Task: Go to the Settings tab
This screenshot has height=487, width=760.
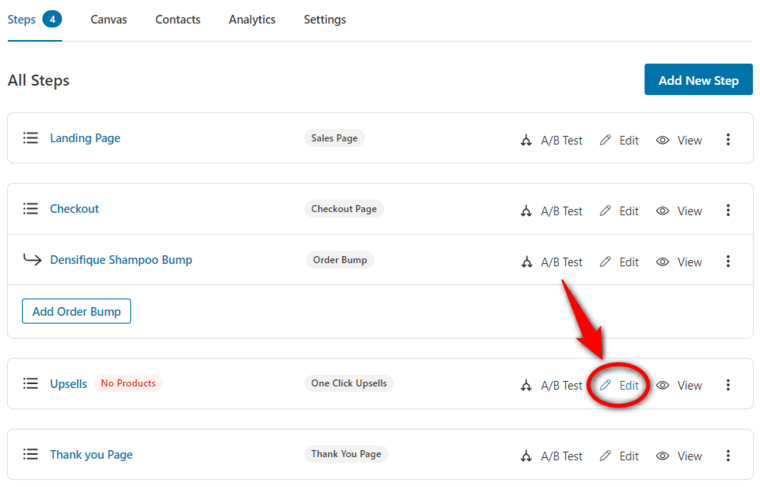Action: click(325, 20)
